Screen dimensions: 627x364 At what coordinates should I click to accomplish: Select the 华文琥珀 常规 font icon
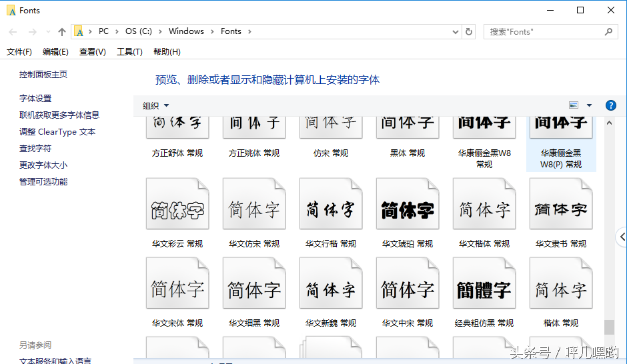pyautogui.click(x=408, y=204)
